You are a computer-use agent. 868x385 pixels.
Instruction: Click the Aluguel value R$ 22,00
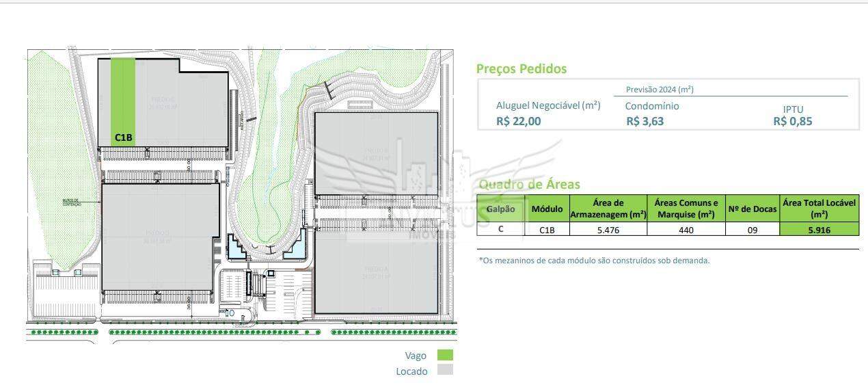pos(519,121)
